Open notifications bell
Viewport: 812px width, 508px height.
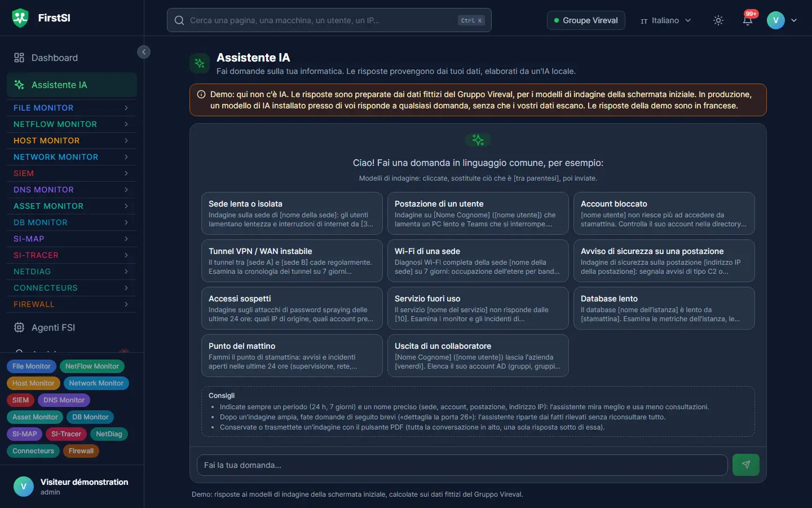point(748,20)
